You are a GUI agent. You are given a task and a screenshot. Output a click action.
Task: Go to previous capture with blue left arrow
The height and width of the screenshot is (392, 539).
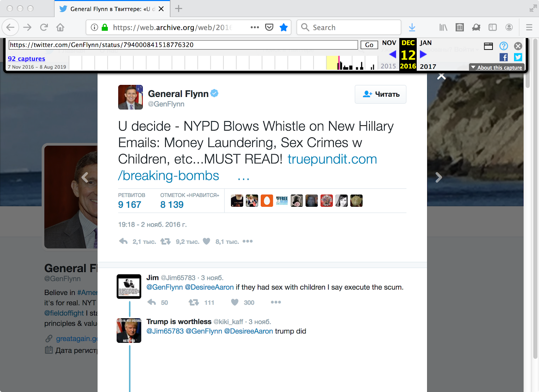(x=392, y=54)
